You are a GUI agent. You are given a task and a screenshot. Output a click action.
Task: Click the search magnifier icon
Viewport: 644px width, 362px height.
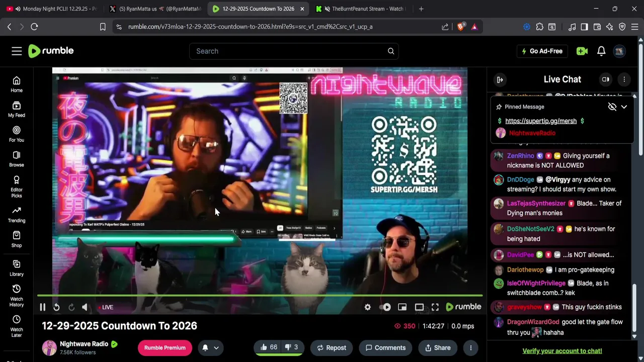391,51
